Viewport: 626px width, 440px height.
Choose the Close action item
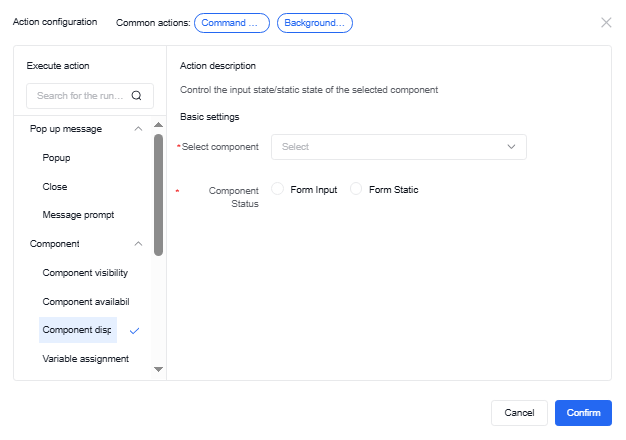[55, 187]
